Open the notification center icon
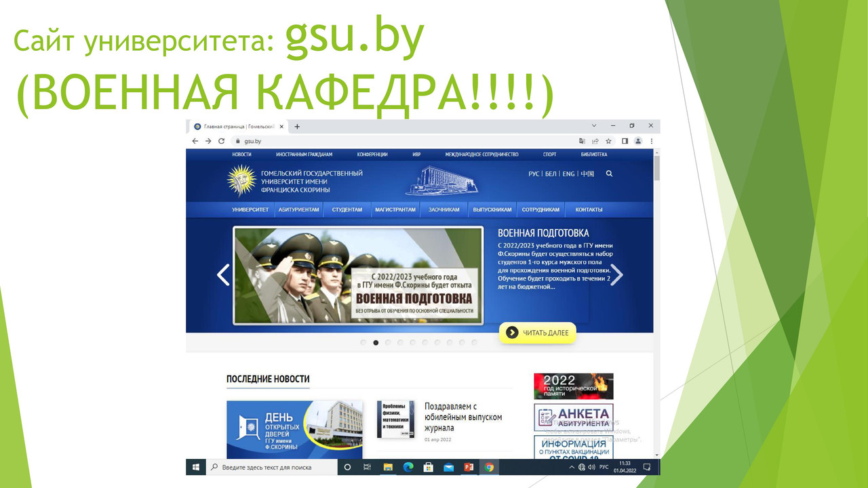The height and width of the screenshot is (488, 868). (646, 467)
